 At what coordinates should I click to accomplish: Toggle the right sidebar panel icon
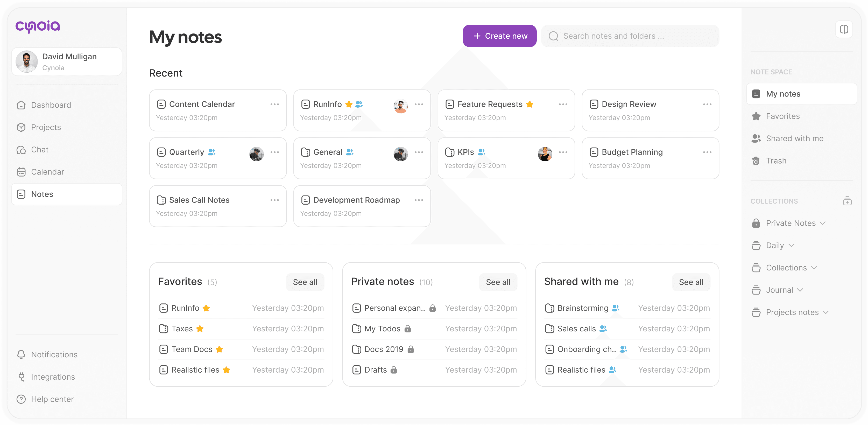844,29
